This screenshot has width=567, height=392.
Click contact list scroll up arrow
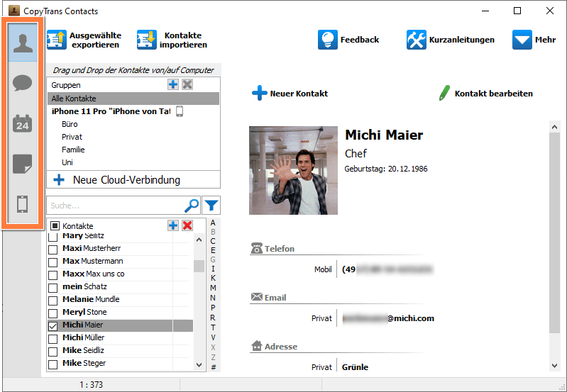(199, 240)
